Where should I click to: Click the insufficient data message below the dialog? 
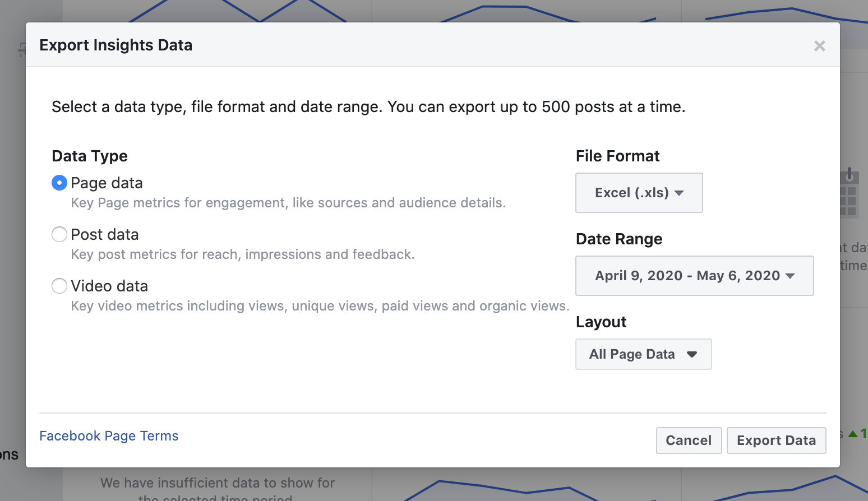[218, 483]
